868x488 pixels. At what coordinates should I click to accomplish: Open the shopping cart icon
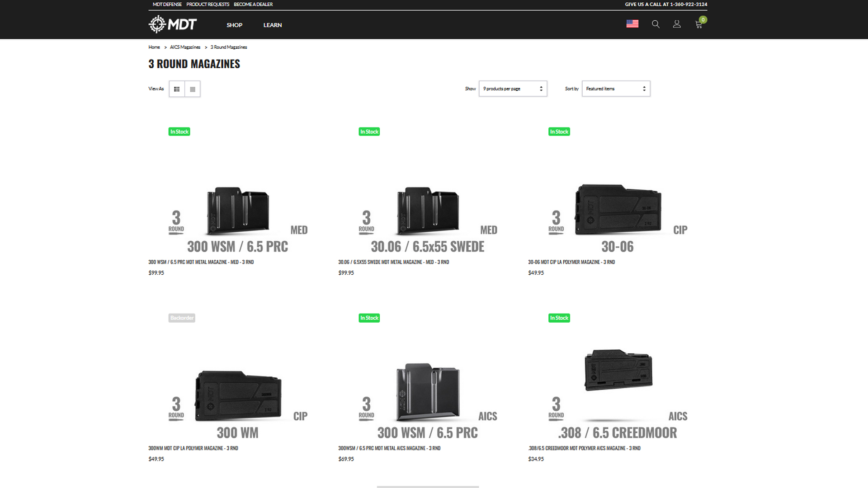pos(699,24)
